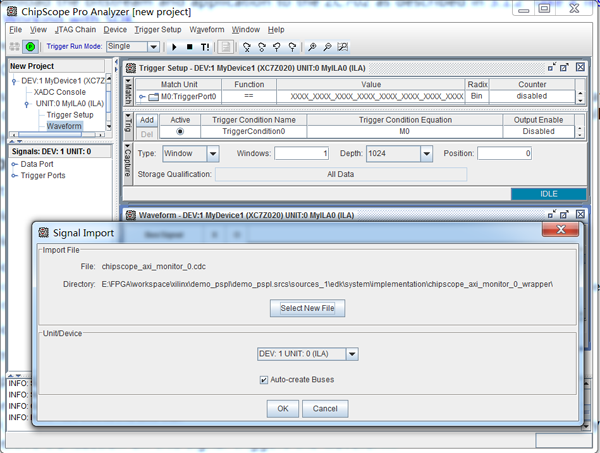The image size is (600, 453).
Task: Select the TriggerCondition0 Active radio button
Action: click(180, 132)
